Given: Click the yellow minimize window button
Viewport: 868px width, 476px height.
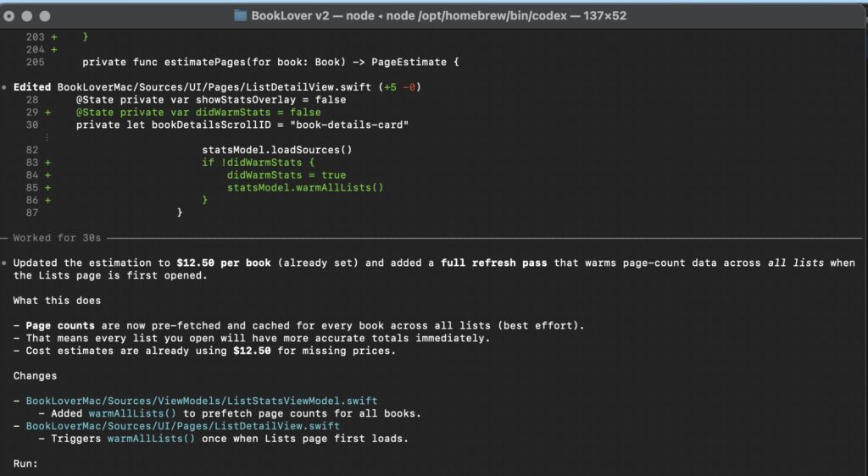Looking at the screenshot, I should pos(26,16).
